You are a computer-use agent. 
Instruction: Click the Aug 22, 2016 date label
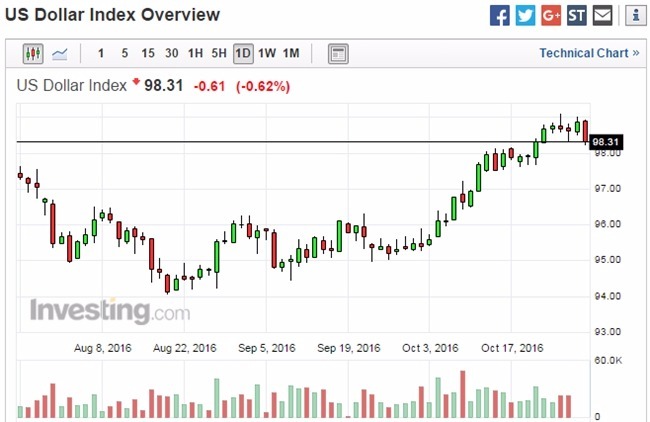(184, 348)
